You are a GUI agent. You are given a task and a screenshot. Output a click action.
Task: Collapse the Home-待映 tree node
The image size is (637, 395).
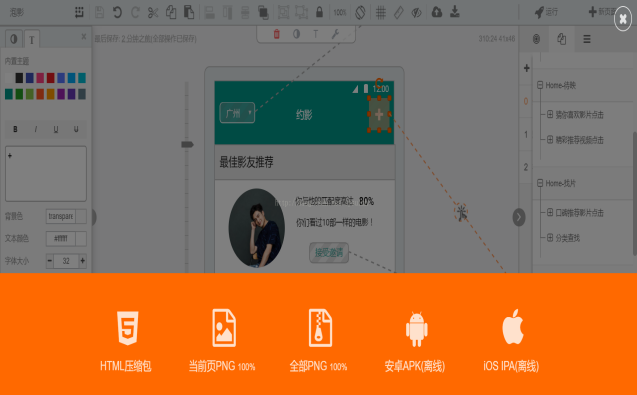[540, 85]
